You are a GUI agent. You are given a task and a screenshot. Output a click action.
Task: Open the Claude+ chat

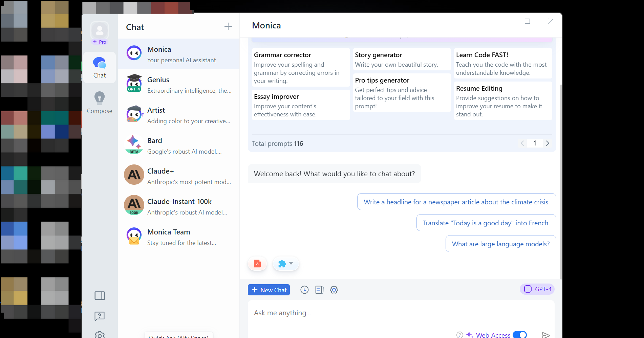pos(179,176)
